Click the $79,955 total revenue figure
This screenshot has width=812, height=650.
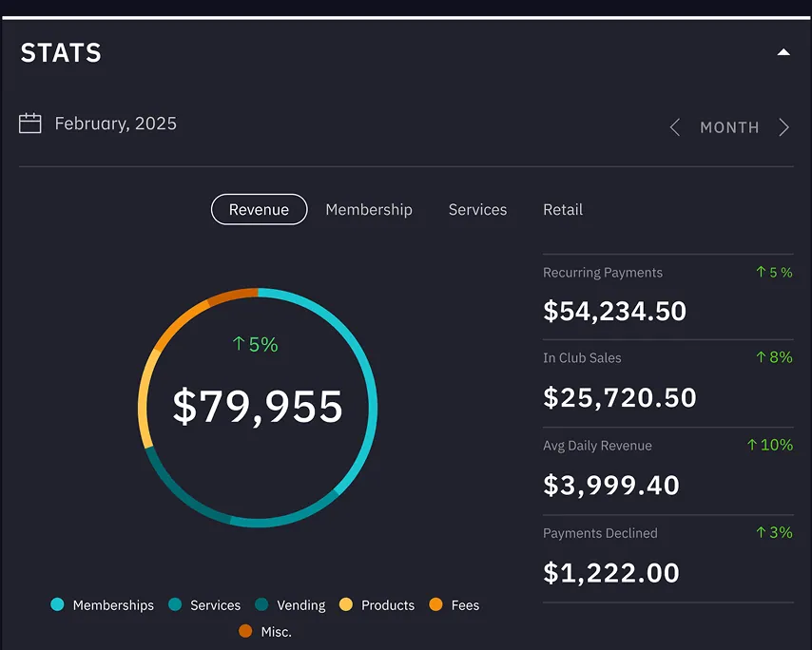coord(258,408)
